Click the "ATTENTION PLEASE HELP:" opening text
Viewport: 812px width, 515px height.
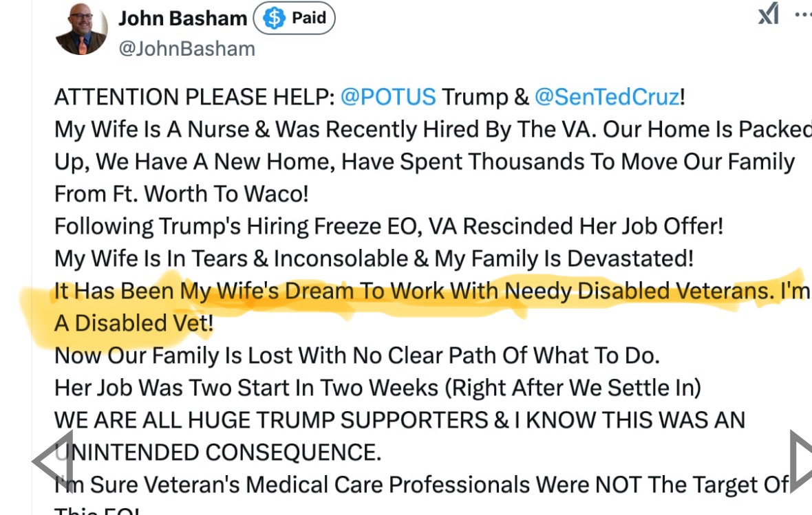(195, 97)
